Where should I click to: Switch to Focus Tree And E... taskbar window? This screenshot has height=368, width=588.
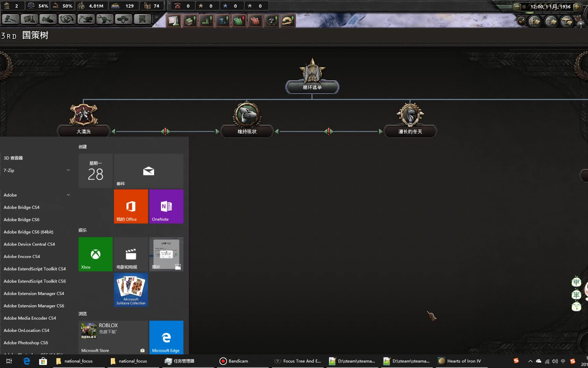298,361
